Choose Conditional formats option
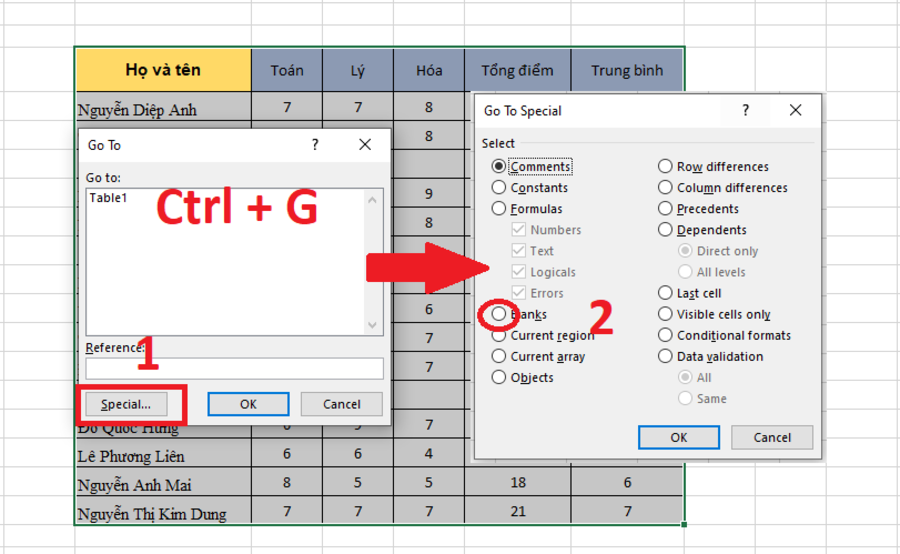Screen dimensions: 900x554 point(665,335)
